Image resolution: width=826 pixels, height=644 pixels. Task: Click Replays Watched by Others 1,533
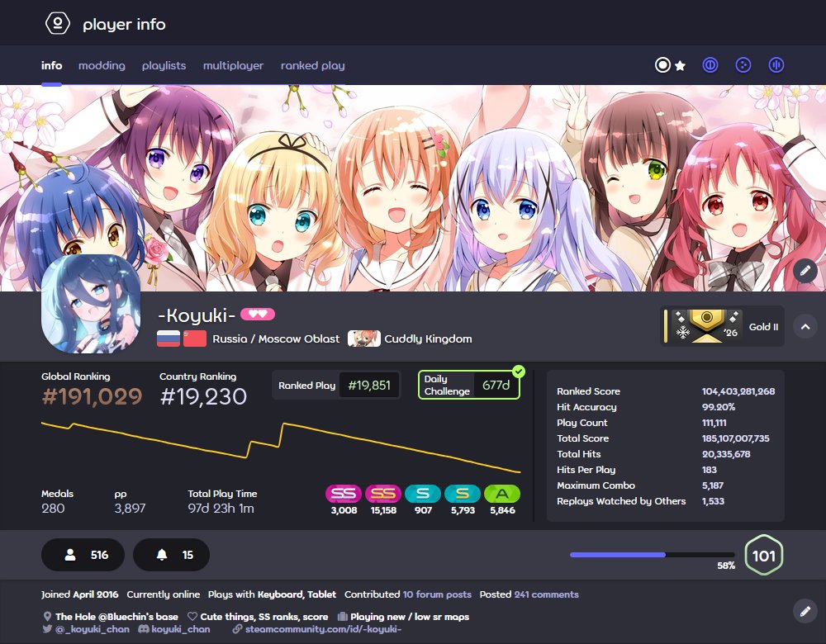tap(713, 501)
